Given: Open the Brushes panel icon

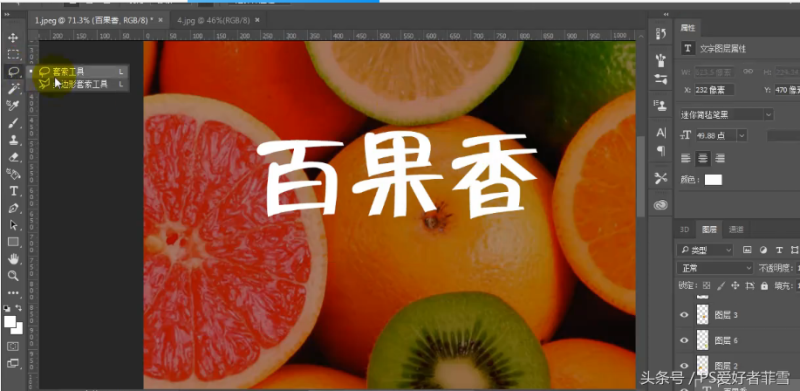Looking at the screenshot, I should [x=661, y=61].
